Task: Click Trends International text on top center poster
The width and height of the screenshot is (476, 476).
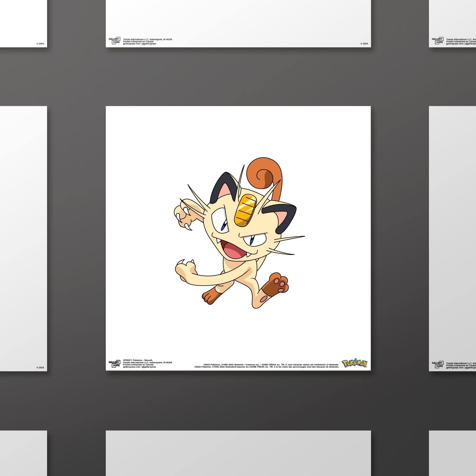Action: [148, 39]
